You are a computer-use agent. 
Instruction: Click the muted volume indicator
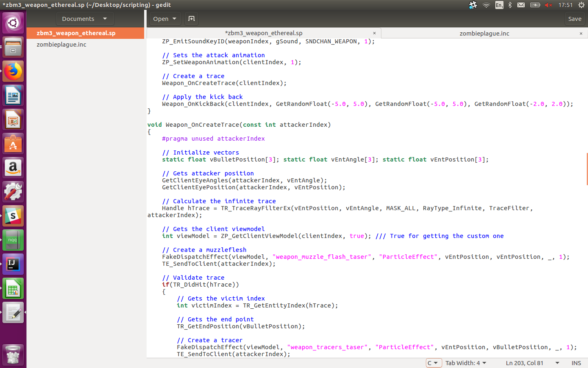coord(548,5)
